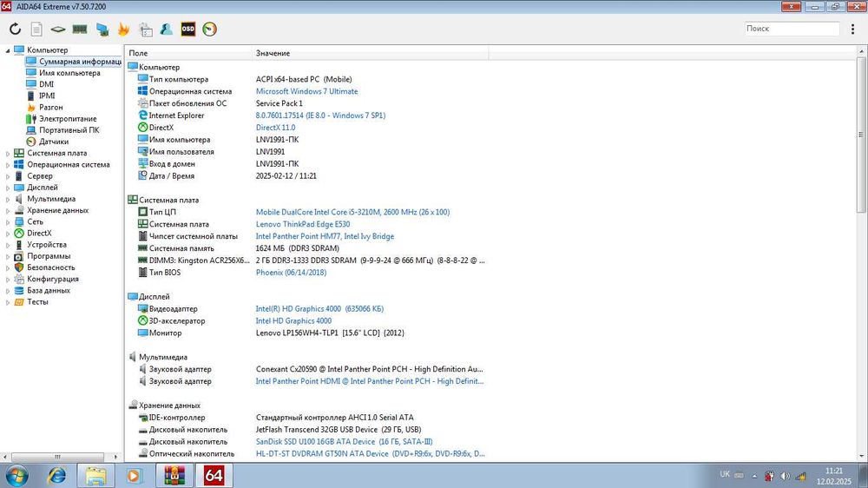868x488 pixels.
Task: Click the 3D-акселератор row icon
Action: pyautogui.click(x=143, y=320)
